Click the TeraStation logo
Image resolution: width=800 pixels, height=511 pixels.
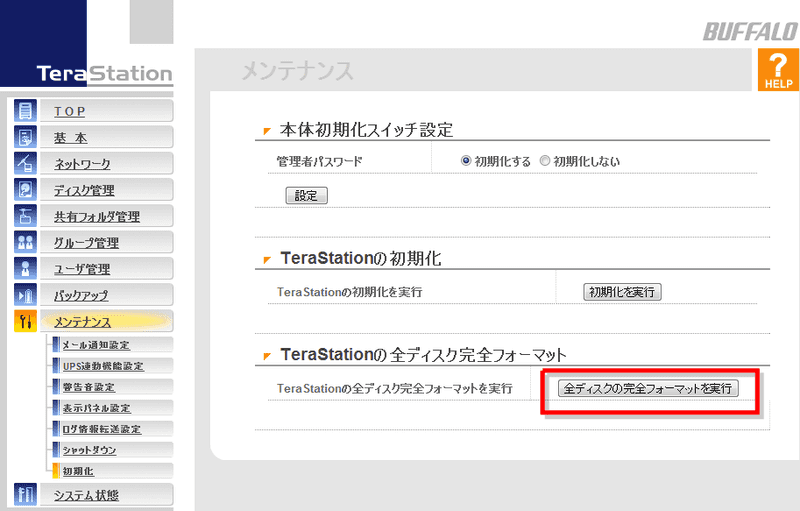pos(105,73)
